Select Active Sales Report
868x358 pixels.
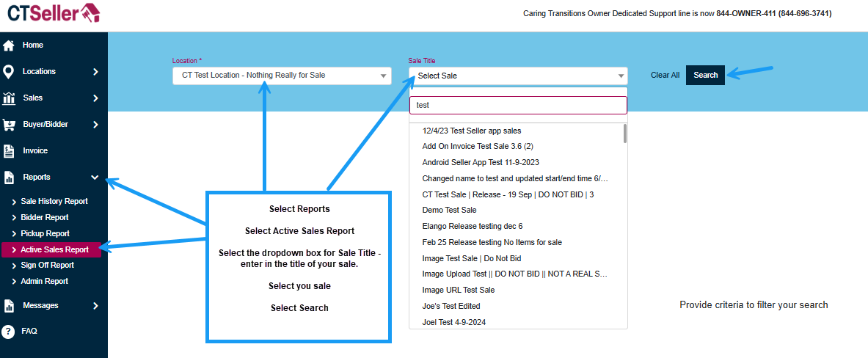(x=51, y=249)
